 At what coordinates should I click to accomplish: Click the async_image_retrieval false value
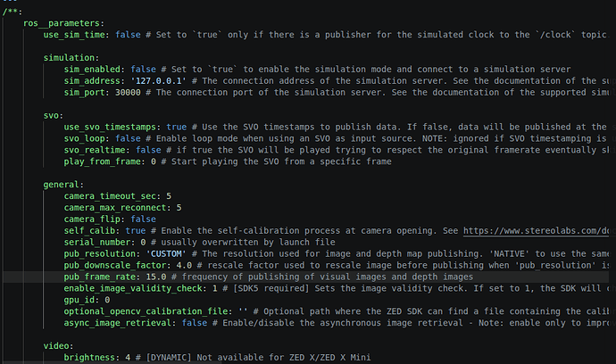(x=195, y=323)
